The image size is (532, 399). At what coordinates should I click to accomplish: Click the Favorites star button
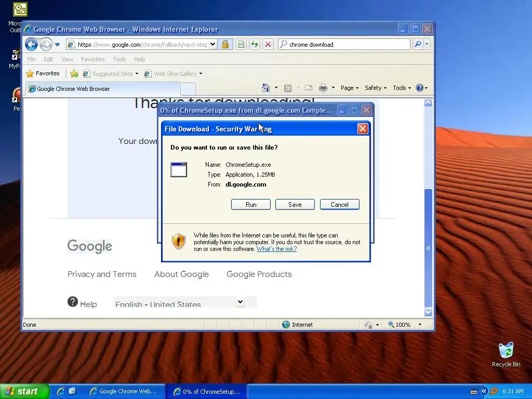pyautogui.click(x=43, y=73)
